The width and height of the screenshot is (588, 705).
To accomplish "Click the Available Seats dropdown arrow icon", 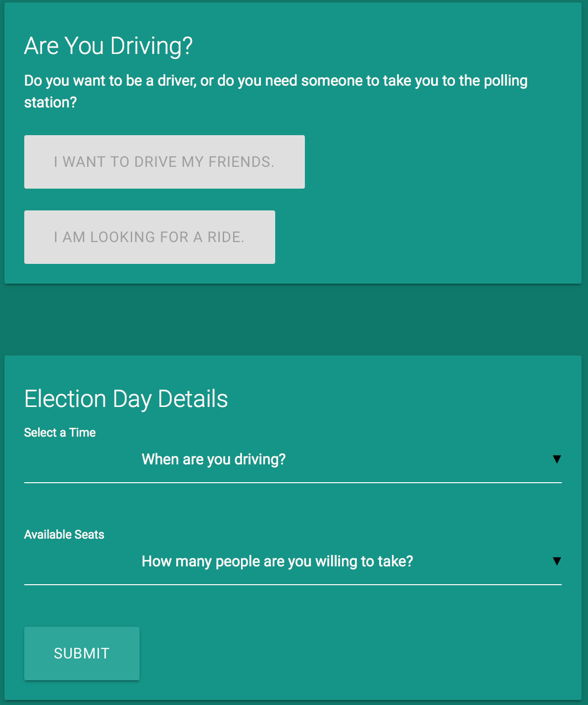I will pyautogui.click(x=557, y=561).
